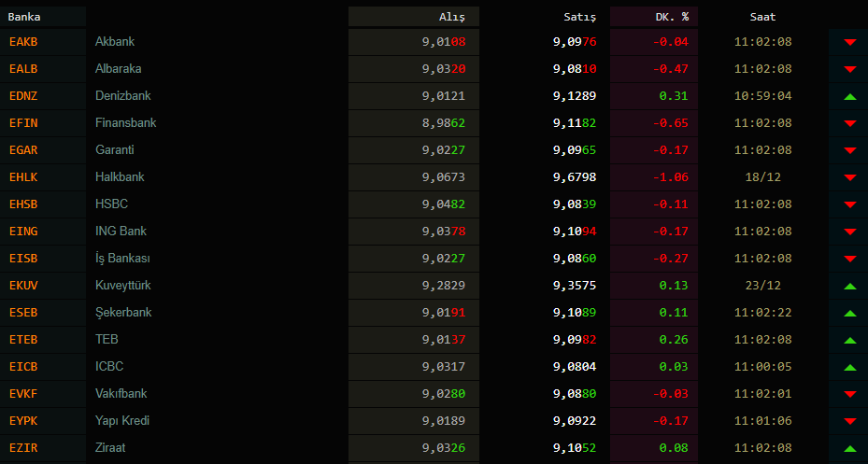
Task: Click the green up arrow in Kuveyttürk row
Action: pyautogui.click(x=849, y=286)
